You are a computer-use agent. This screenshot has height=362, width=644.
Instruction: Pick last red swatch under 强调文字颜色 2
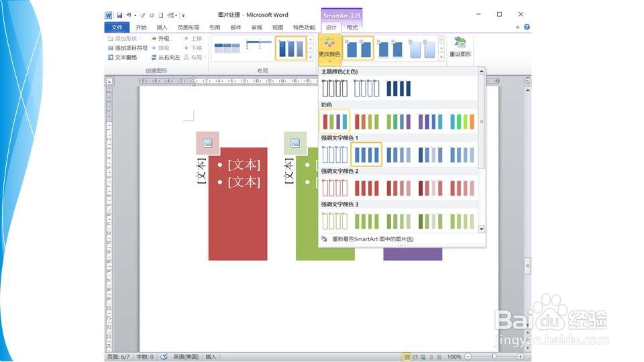tap(462, 188)
